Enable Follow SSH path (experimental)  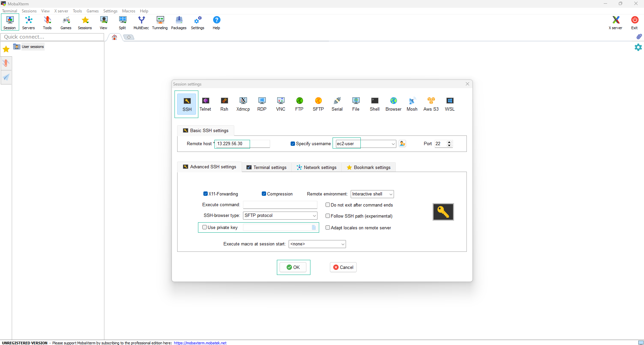click(x=328, y=216)
